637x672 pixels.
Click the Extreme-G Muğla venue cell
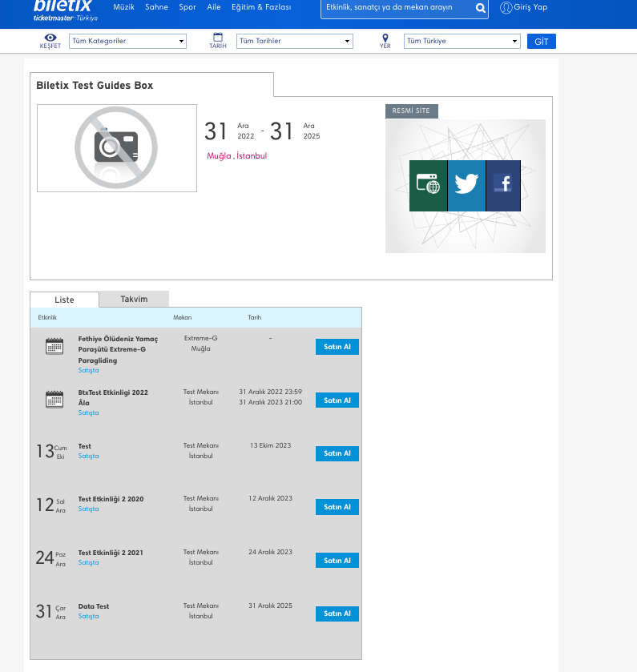click(x=200, y=344)
